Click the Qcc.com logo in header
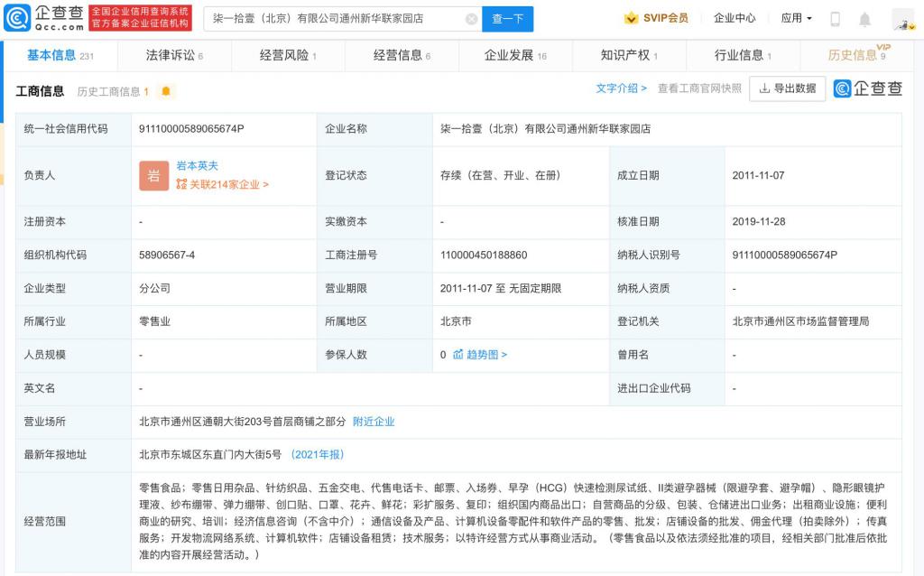Viewport: 924px width, 576px height. 43,18
